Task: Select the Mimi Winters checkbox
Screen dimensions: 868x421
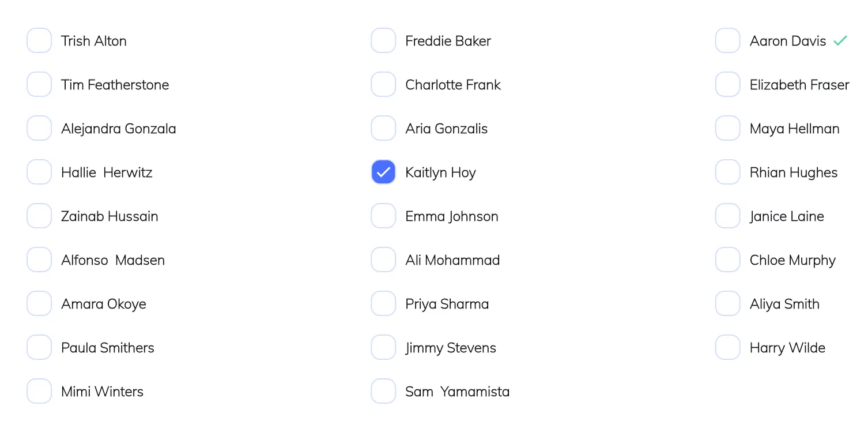Action: pyautogui.click(x=39, y=392)
